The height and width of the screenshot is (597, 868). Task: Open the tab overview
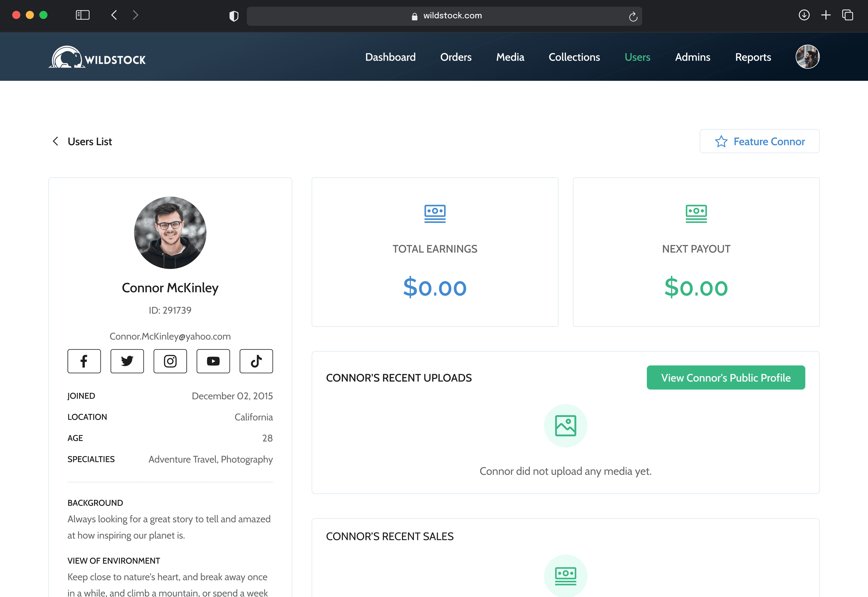click(847, 15)
